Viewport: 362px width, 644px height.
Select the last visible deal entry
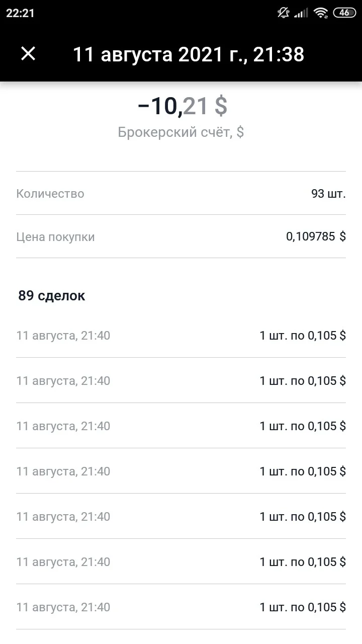(x=181, y=607)
